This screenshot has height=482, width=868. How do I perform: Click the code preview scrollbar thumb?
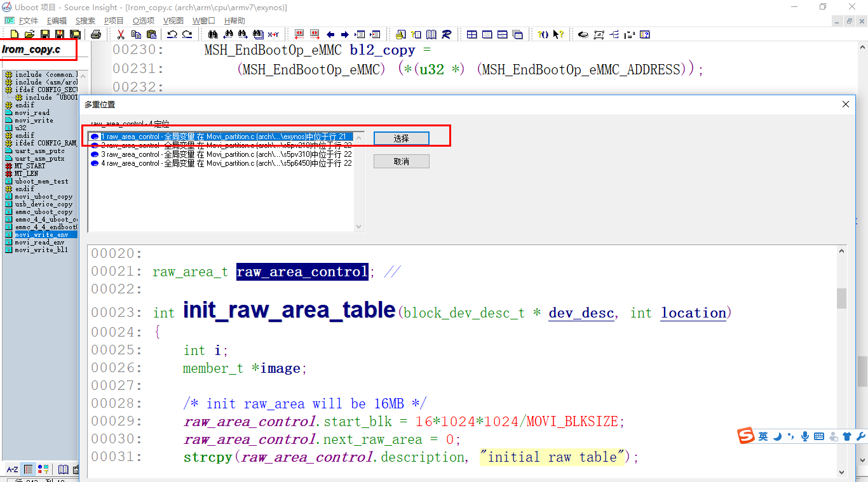(842, 298)
